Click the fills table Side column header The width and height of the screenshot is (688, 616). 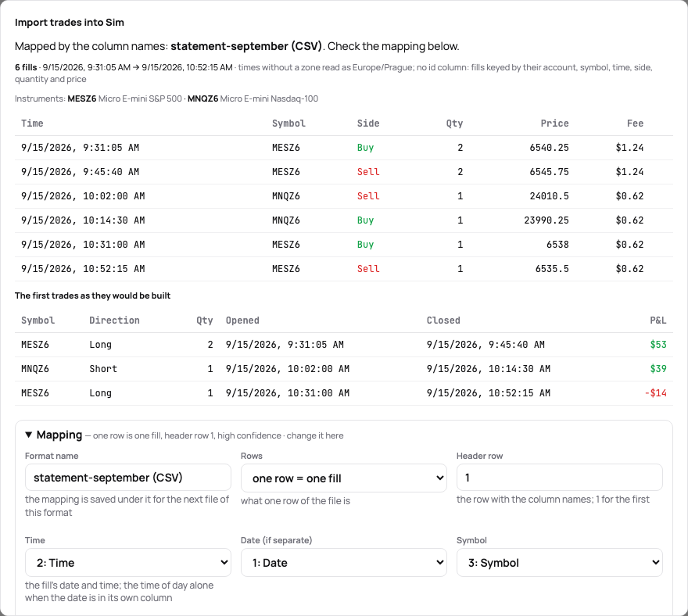[x=367, y=124]
